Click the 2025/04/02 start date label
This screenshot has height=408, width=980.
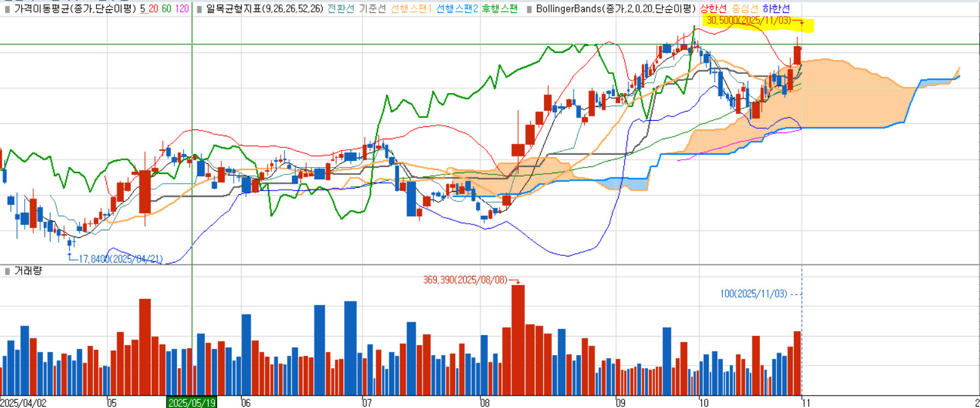click(23, 402)
